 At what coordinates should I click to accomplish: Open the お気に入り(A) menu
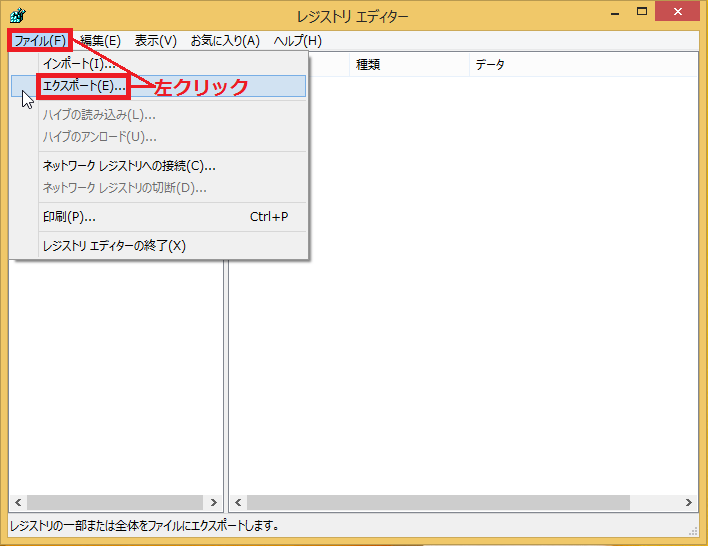(225, 41)
